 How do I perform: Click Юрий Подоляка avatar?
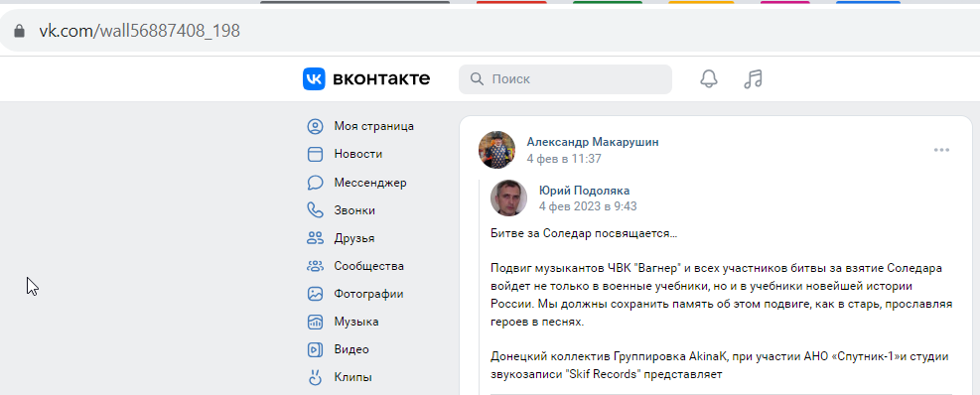tap(508, 198)
